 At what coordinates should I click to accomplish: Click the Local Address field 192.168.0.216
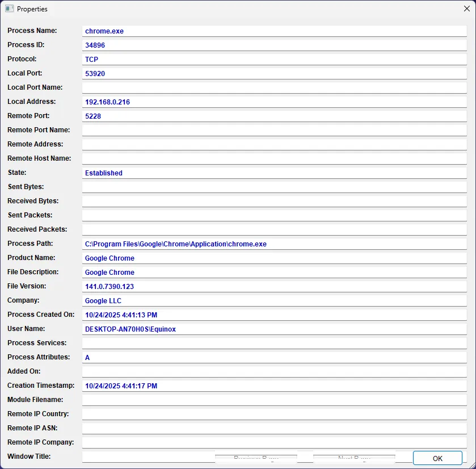coord(274,102)
